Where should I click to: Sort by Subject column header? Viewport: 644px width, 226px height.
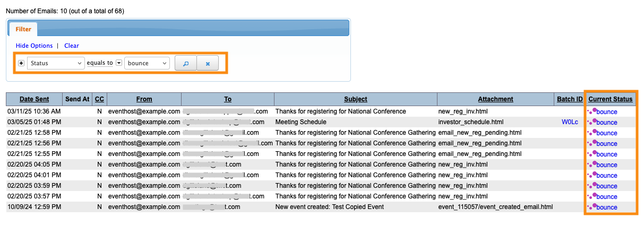click(355, 99)
